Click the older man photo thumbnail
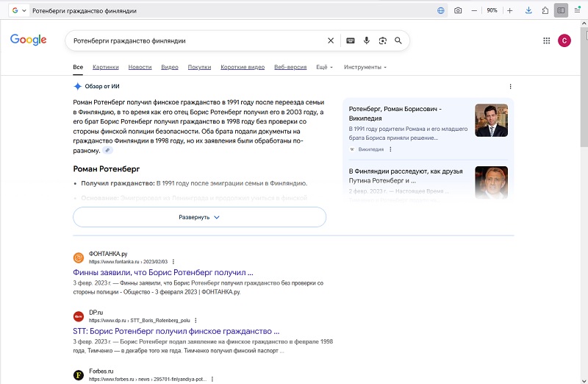 point(491,182)
